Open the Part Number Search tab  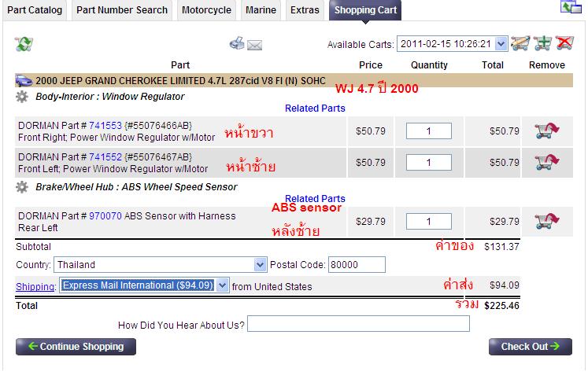pos(122,10)
